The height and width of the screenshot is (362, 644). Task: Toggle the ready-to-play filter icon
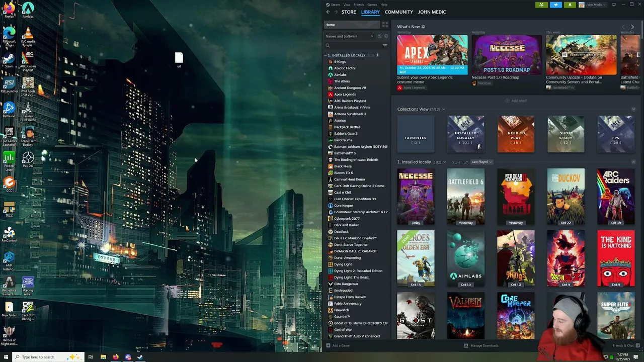(386, 36)
